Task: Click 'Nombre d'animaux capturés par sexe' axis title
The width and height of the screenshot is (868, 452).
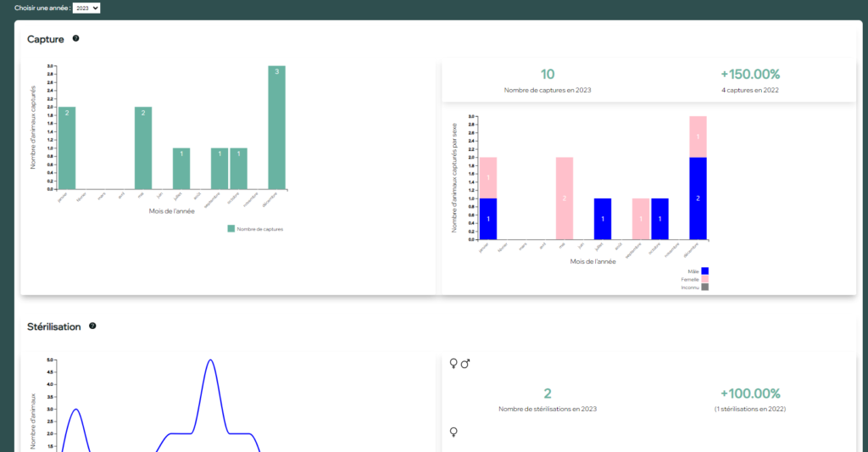Action: [454, 178]
